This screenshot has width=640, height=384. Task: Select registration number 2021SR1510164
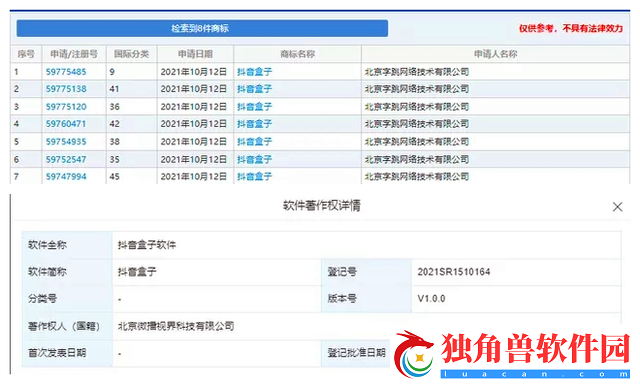click(453, 272)
